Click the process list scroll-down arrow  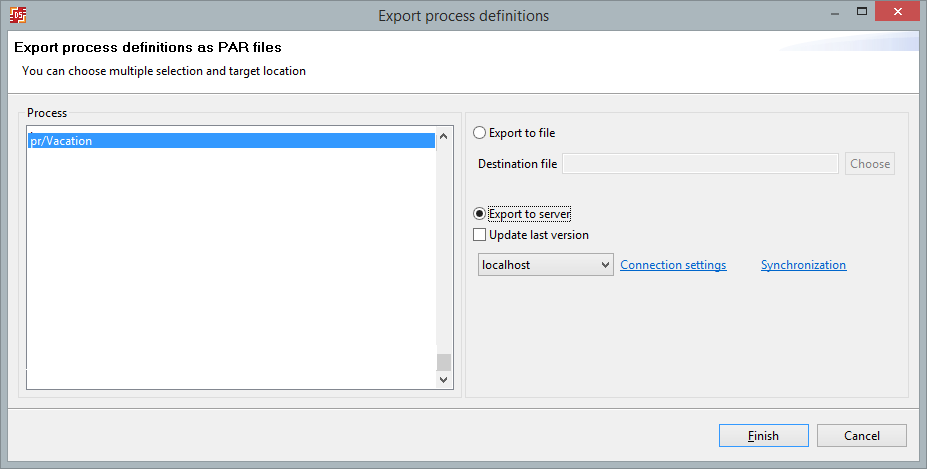444,380
